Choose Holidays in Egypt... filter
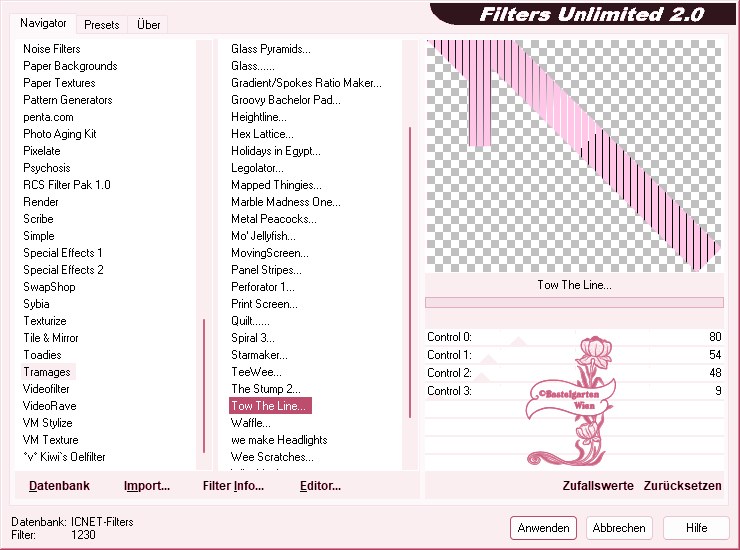The height and width of the screenshot is (550, 740). [x=276, y=151]
